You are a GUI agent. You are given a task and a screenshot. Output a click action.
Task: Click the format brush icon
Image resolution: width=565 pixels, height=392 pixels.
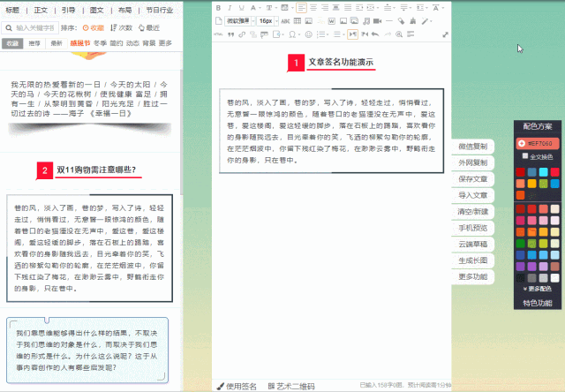tap(413, 21)
